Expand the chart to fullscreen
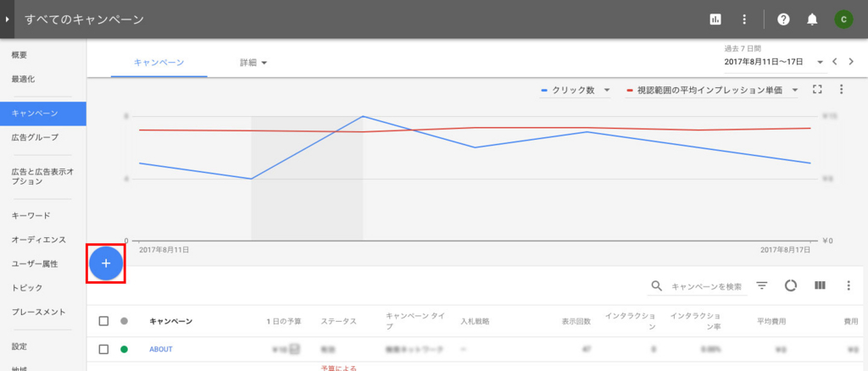Screen dimensions: 868x371 817,89
